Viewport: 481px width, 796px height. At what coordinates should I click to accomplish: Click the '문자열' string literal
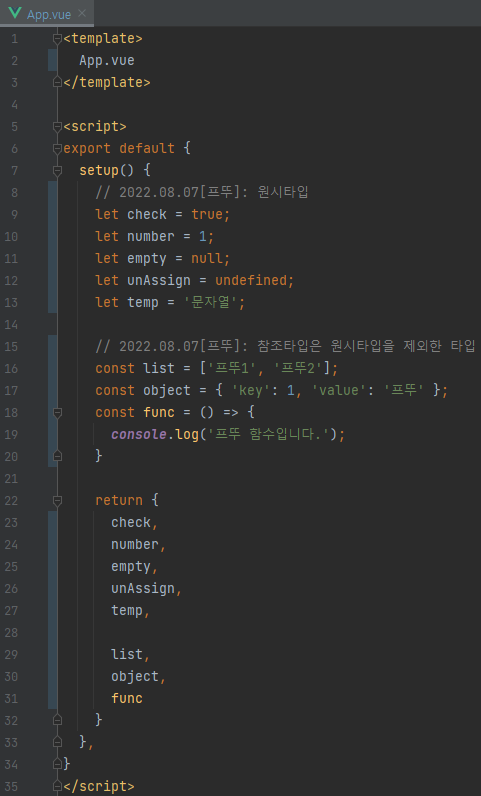coord(210,303)
